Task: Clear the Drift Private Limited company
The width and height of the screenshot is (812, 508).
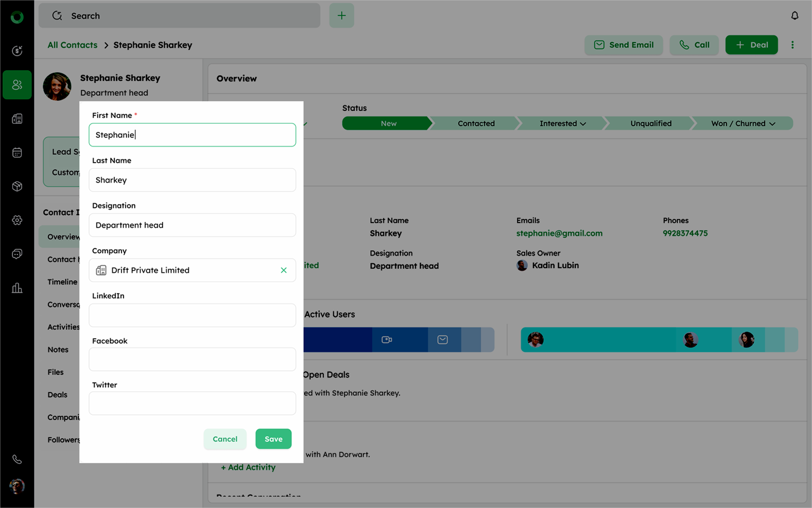Action: pyautogui.click(x=283, y=270)
